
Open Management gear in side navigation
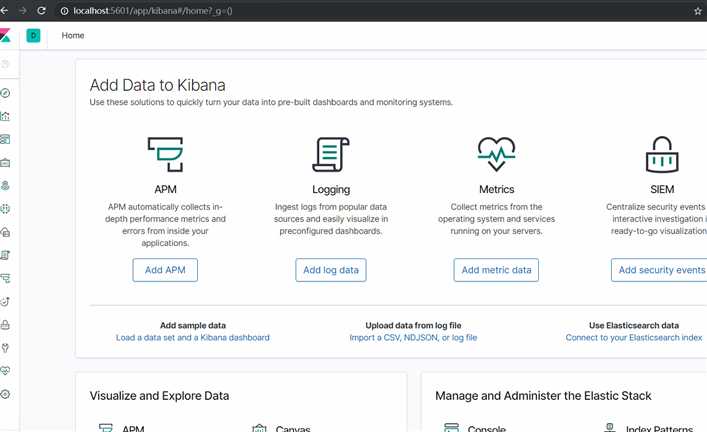5,394
